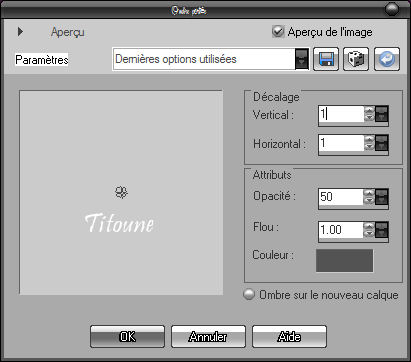
Task: Click the Paramètres label
Action: point(42,60)
